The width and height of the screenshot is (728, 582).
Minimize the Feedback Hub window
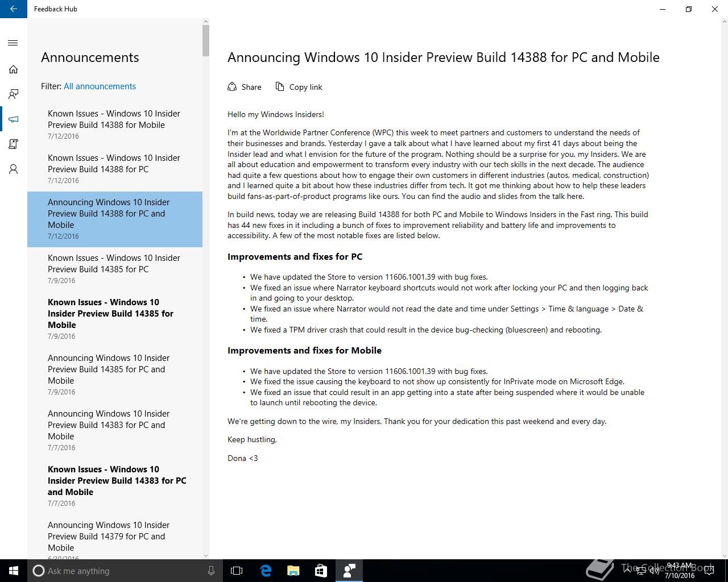click(x=662, y=9)
